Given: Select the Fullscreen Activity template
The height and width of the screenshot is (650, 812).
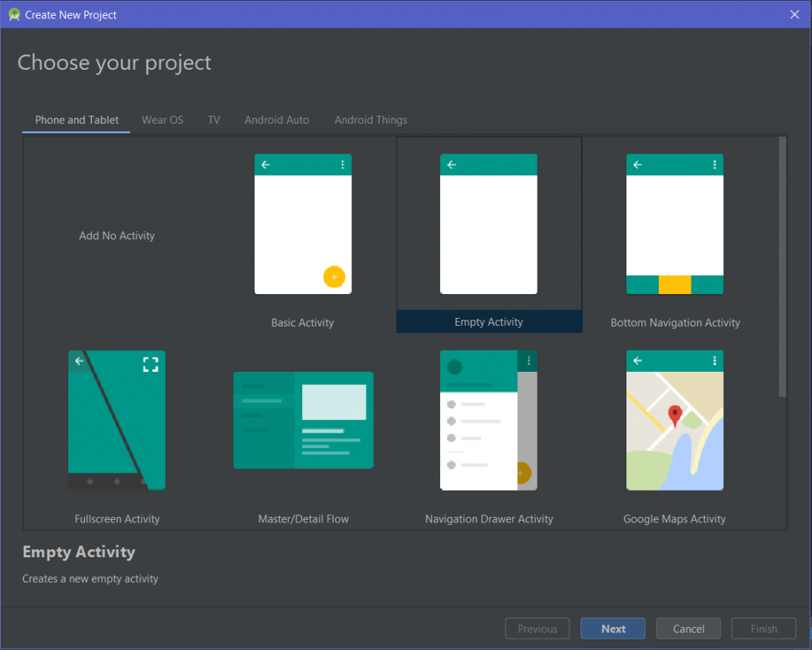Looking at the screenshot, I should click(117, 420).
